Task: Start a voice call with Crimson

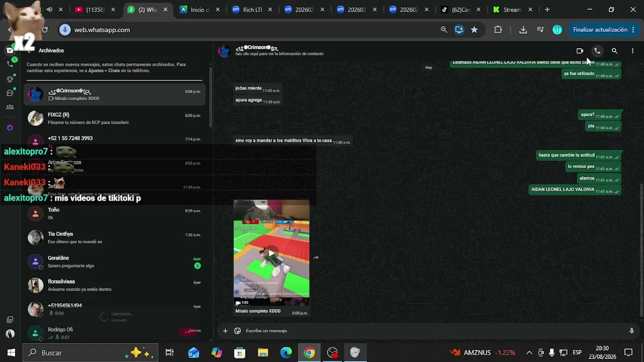Action: 597,51
